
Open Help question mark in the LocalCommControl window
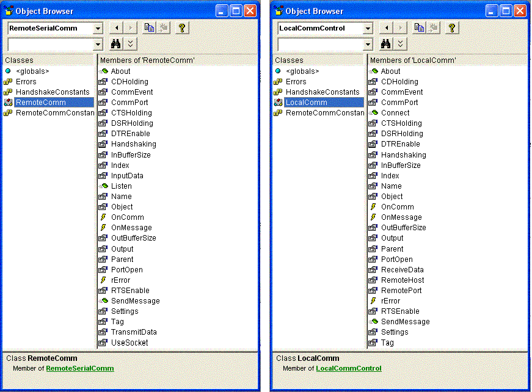pos(452,28)
